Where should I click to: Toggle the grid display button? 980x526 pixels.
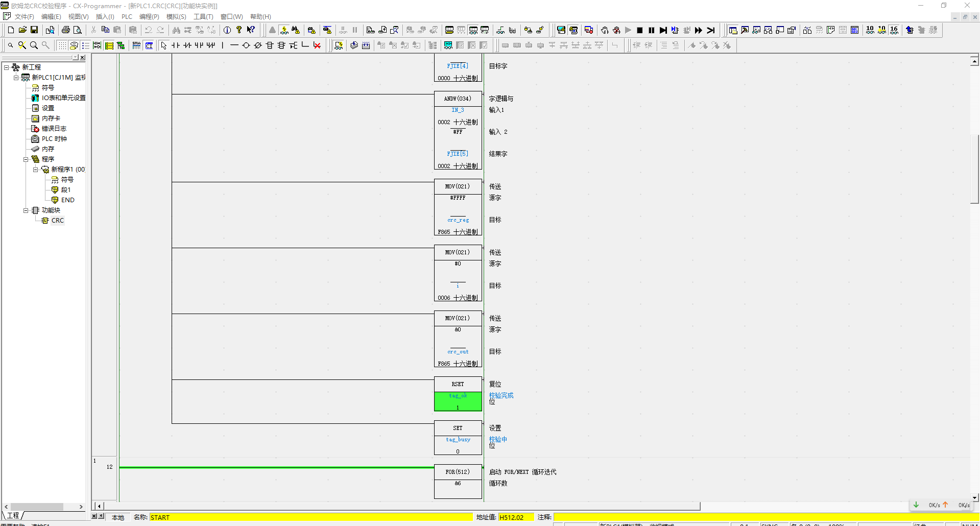[62, 45]
